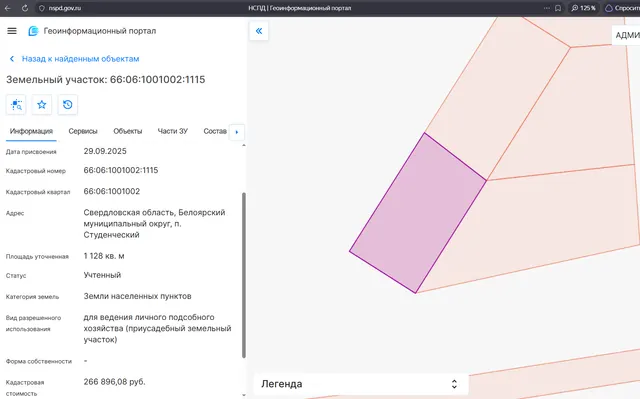Click the info panel vertical scrollbar
640x399 pixels.
[x=244, y=275]
